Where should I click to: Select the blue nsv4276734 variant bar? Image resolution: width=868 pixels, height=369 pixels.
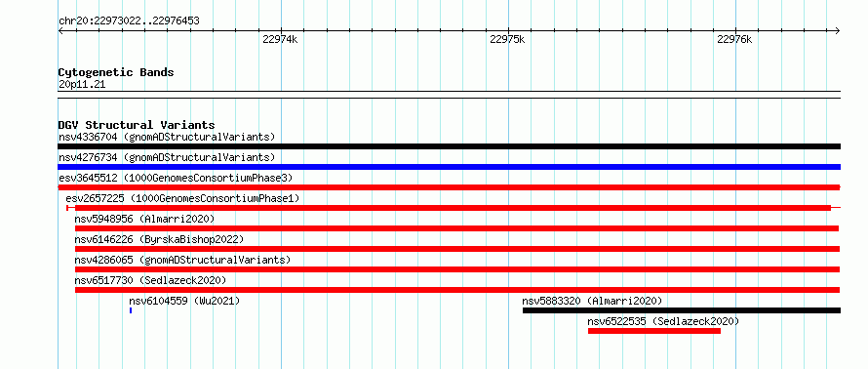(x=449, y=167)
